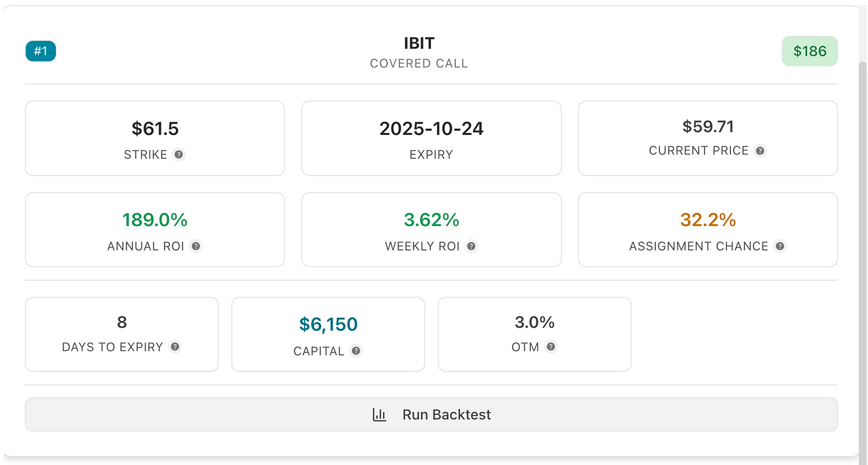Open the ANNUAL ROI info tooltip icon
The image size is (868, 465).
pyautogui.click(x=196, y=246)
